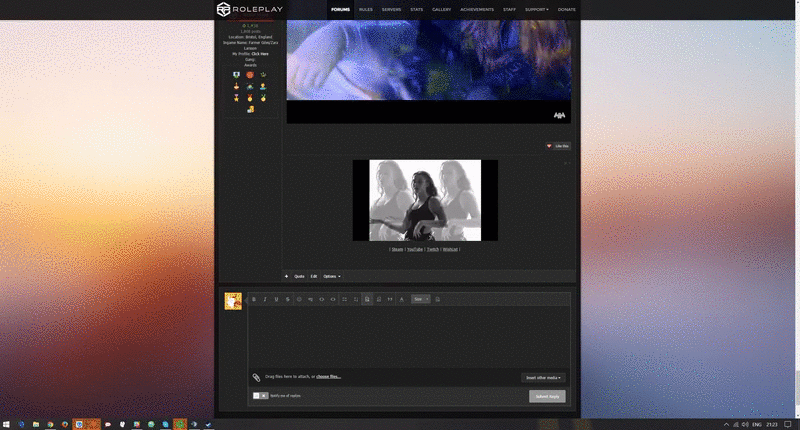Click the preview icon right of Size dropdown
The height and width of the screenshot is (430, 800).
[x=438, y=299]
